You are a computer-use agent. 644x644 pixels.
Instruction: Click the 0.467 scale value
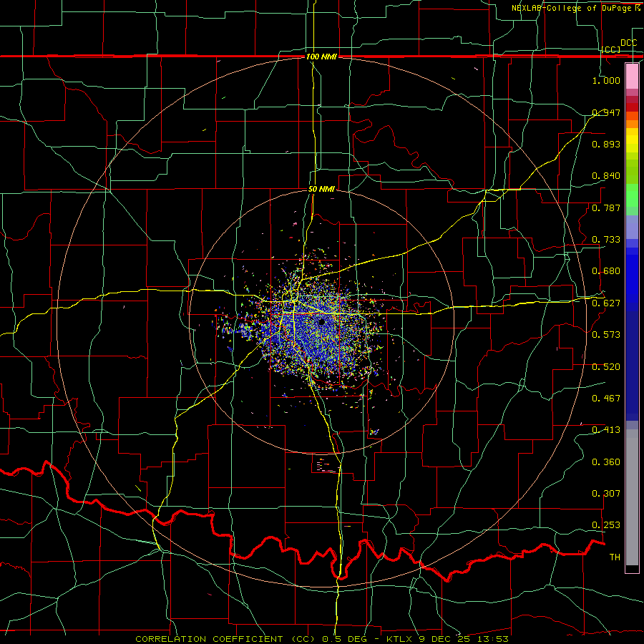point(606,399)
